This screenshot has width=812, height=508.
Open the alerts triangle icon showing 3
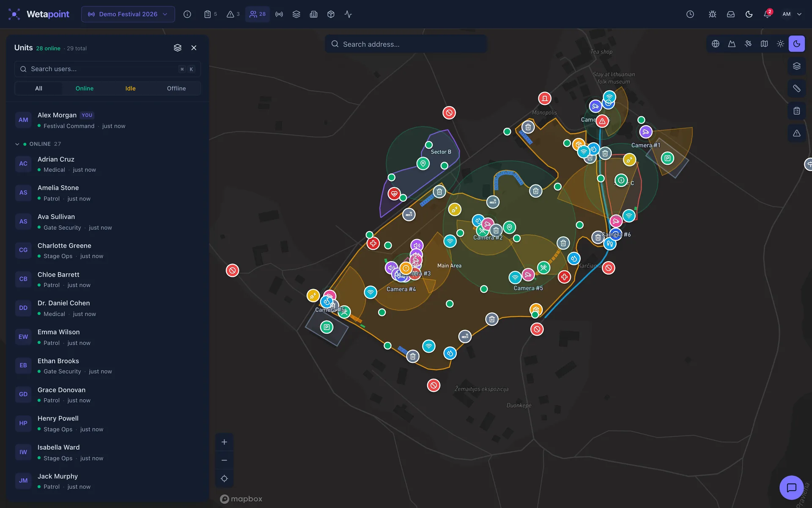click(x=233, y=14)
